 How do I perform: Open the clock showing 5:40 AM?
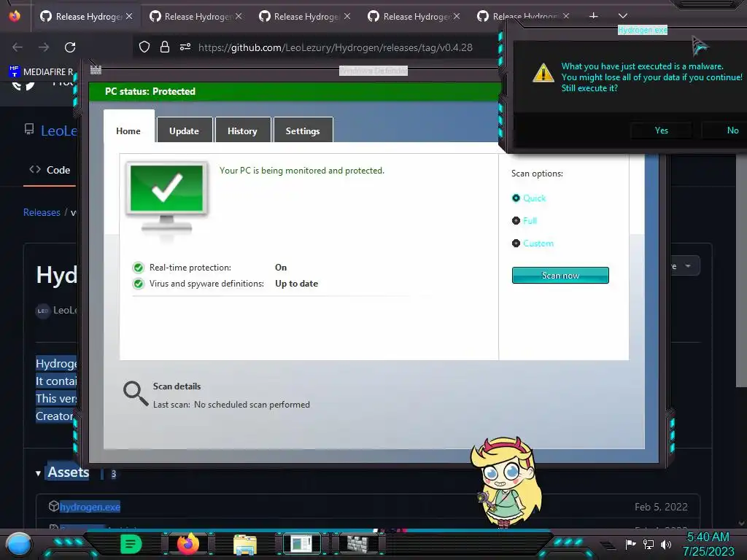(x=708, y=544)
